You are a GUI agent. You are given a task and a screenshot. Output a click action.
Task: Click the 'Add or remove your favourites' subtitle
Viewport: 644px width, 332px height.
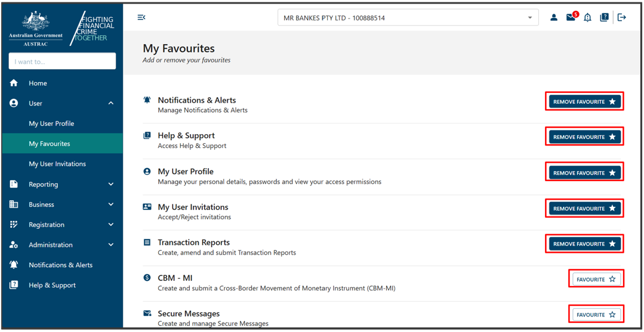coord(186,60)
